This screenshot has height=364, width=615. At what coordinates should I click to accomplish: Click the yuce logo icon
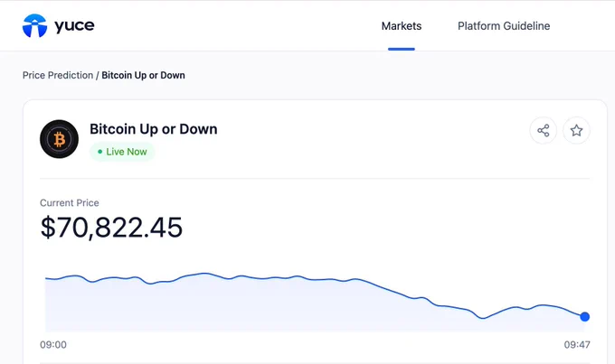point(34,26)
